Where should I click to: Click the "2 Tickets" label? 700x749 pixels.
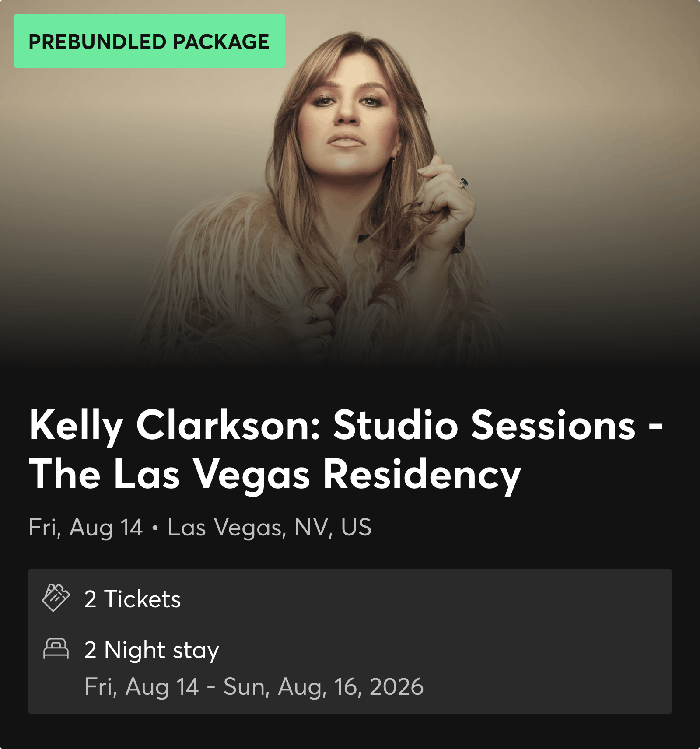point(132,599)
